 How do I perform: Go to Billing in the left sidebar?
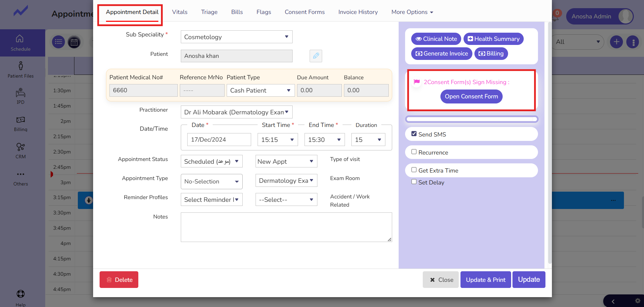pos(21,124)
